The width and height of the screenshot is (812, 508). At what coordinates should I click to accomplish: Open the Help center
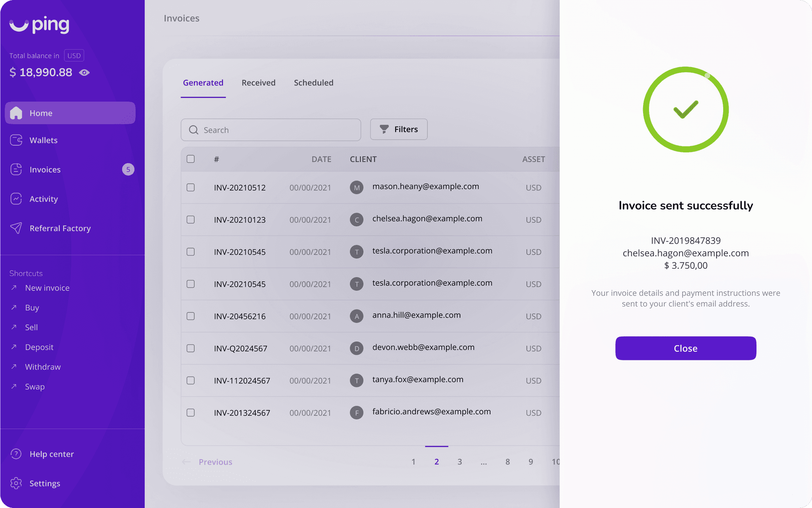tap(52, 454)
